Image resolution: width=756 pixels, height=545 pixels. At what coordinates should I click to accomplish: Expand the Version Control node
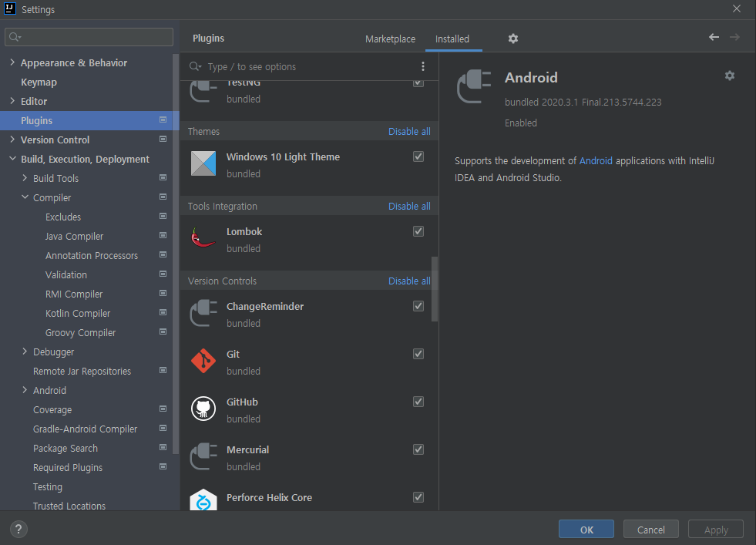click(12, 140)
